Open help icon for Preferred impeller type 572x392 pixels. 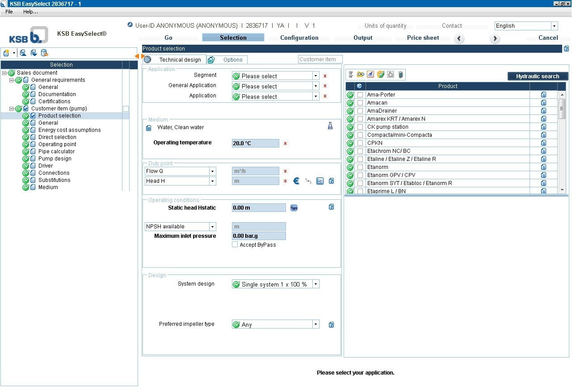click(x=331, y=325)
